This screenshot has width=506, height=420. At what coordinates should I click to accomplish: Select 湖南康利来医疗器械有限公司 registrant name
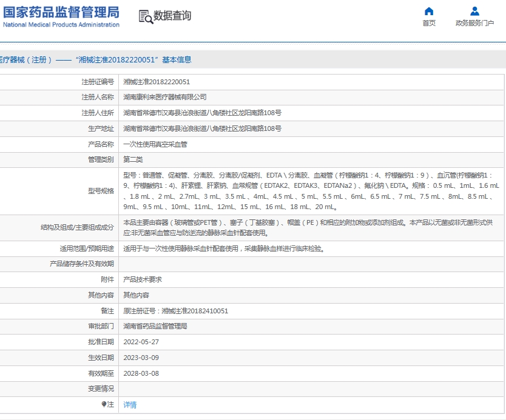point(165,97)
